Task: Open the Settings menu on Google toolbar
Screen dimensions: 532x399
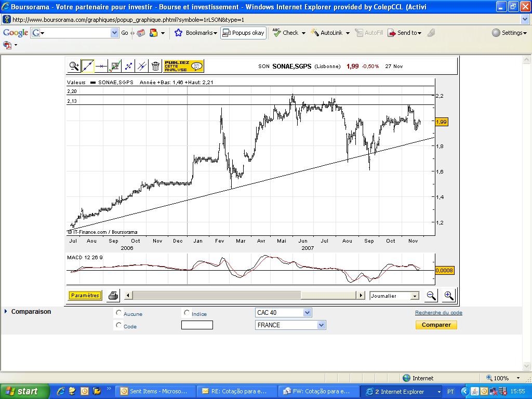Action: tap(510, 32)
